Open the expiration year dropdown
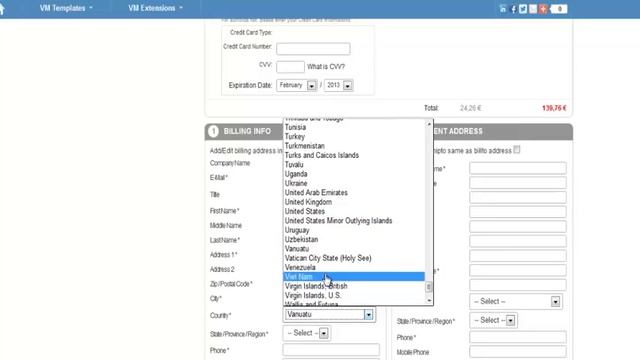This screenshot has width=640, height=360. pyautogui.click(x=338, y=85)
